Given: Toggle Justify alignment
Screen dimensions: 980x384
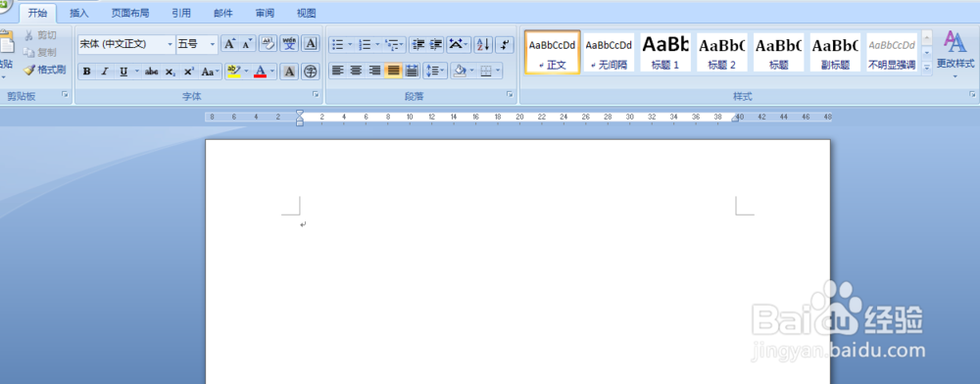Looking at the screenshot, I should coord(393,71).
